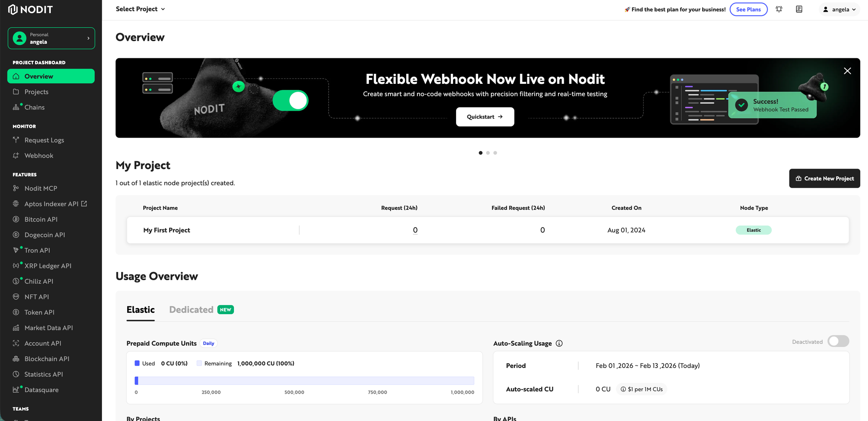Open the Select Project dropdown

click(140, 9)
